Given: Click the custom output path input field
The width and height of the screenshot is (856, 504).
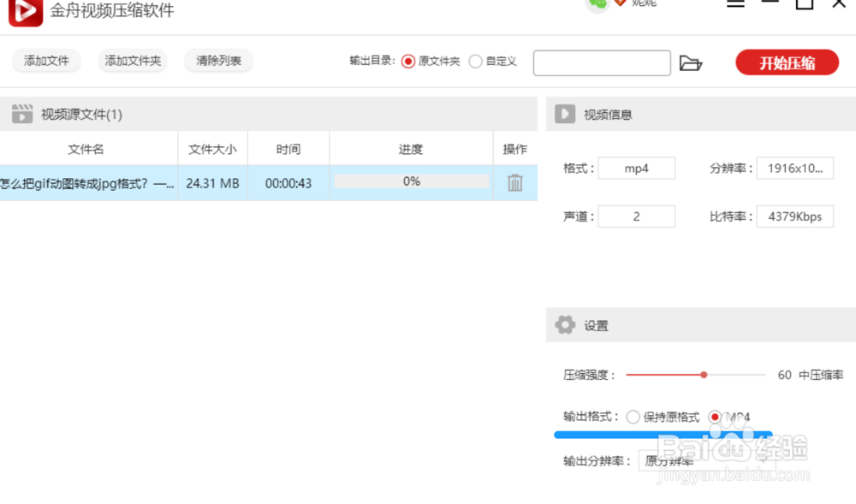Looking at the screenshot, I should coord(602,62).
